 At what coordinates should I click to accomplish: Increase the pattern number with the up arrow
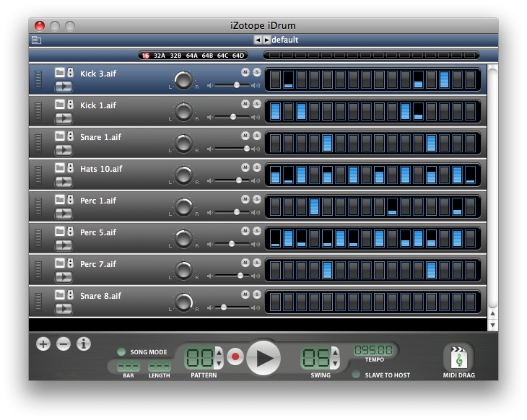[219, 352]
